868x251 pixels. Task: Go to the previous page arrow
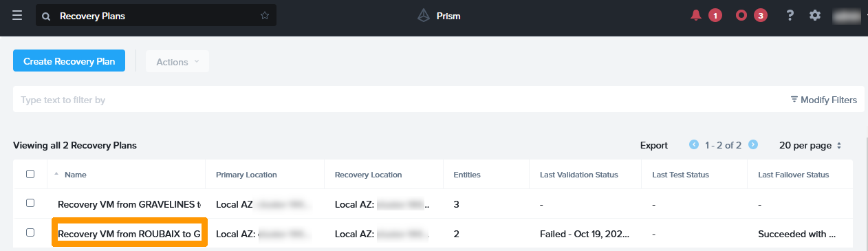pos(694,144)
